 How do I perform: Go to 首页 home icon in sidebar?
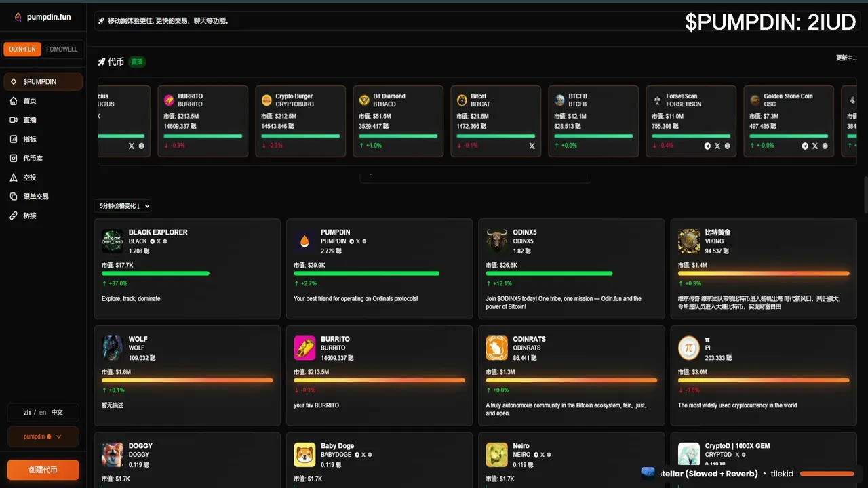click(x=14, y=101)
